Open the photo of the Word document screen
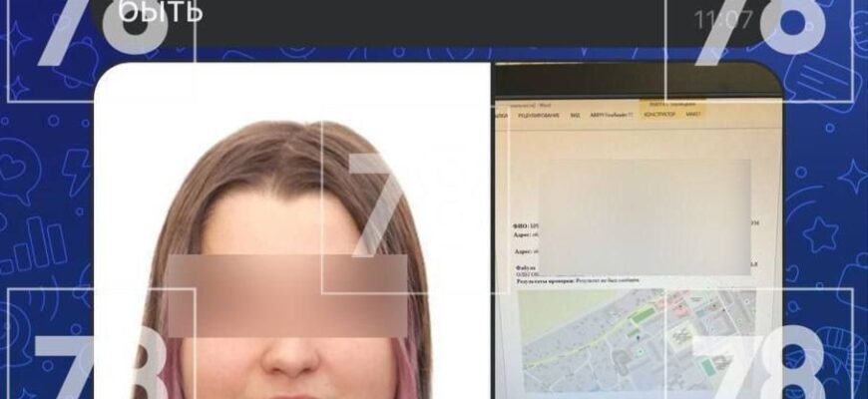The height and width of the screenshot is (399, 868). [639, 230]
